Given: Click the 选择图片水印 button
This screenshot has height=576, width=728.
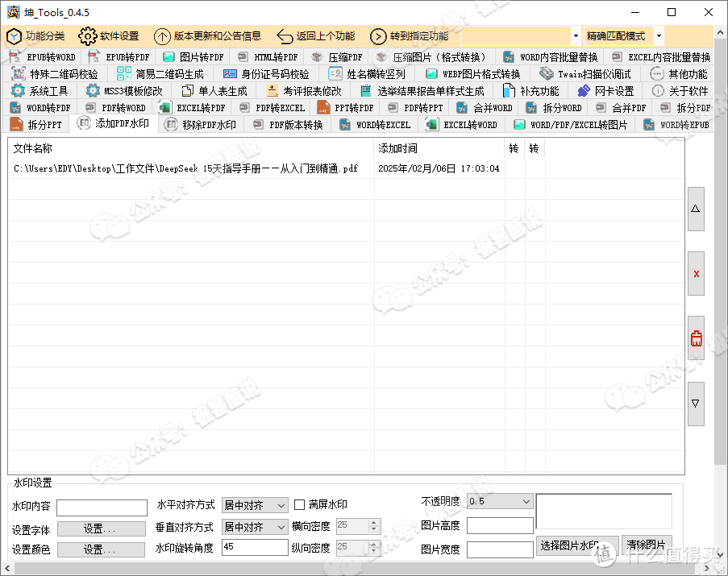Looking at the screenshot, I should click(577, 545).
